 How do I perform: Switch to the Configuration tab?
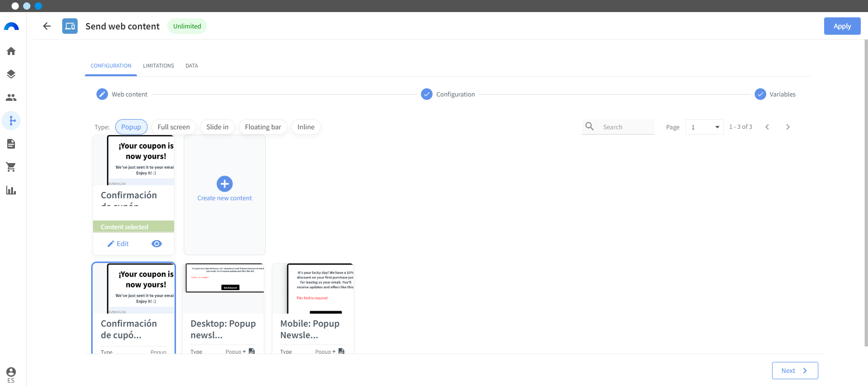pos(111,66)
